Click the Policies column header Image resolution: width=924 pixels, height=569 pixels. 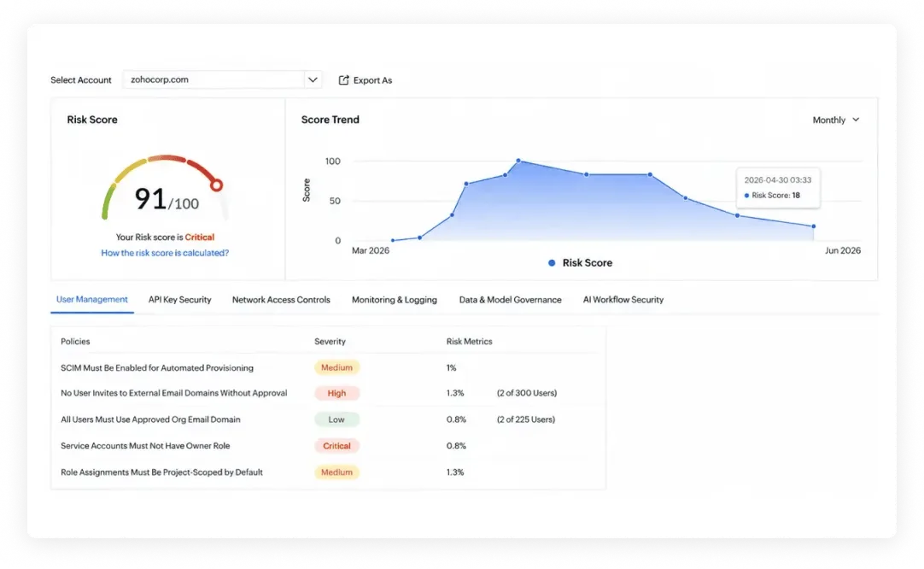pyautogui.click(x=75, y=342)
